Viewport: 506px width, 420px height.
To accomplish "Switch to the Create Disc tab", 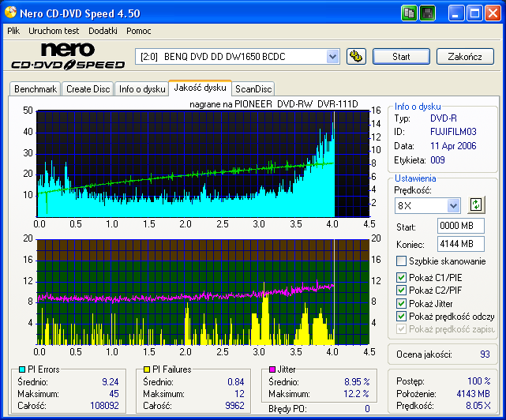I will click(x=88, y=89).
